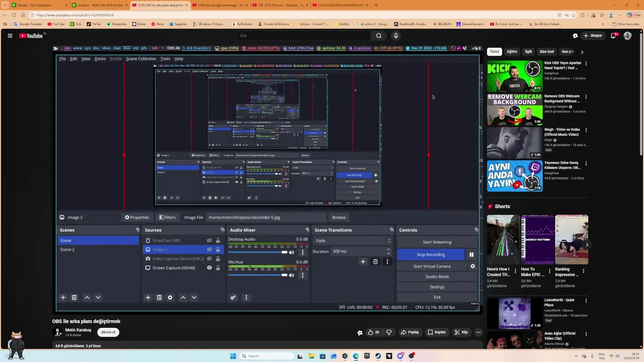The width and height of the screenshot is (644, 362).
Task: Undock the Sources panel via corner icon
Action: pos(222,230)
